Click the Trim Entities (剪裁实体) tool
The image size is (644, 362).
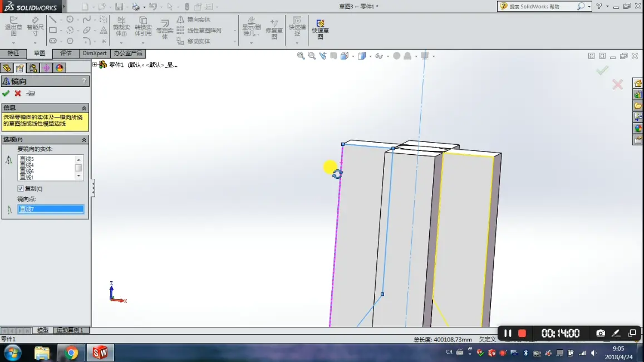coord(121,26)
